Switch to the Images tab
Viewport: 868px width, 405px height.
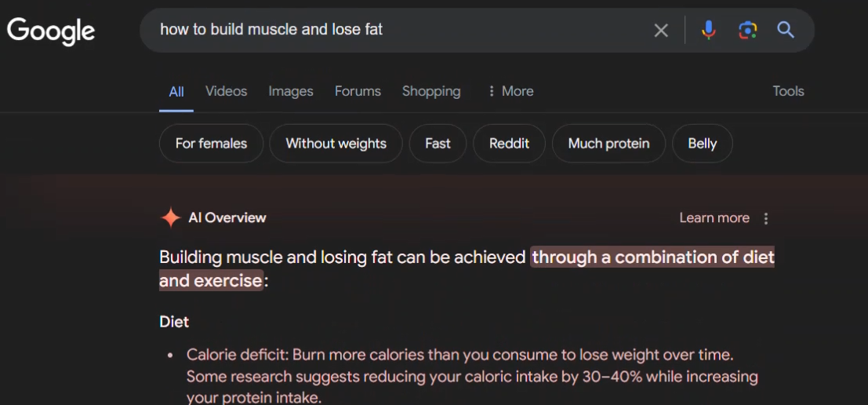click(x=290, y=91)
